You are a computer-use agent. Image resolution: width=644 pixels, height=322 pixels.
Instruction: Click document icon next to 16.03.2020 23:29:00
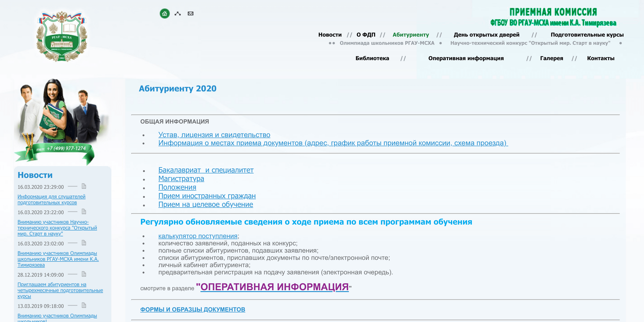pyautogui.click(x=84, y=186)
